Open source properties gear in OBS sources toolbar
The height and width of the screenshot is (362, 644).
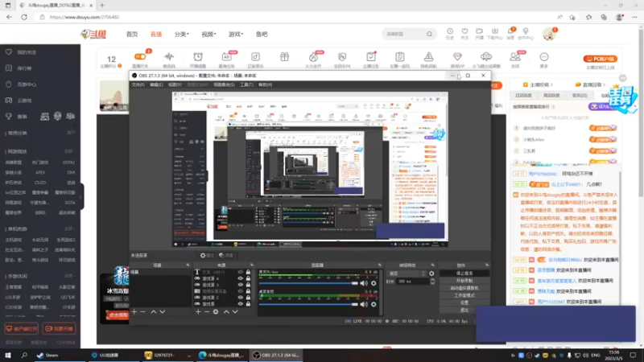[x=216, y=312]
